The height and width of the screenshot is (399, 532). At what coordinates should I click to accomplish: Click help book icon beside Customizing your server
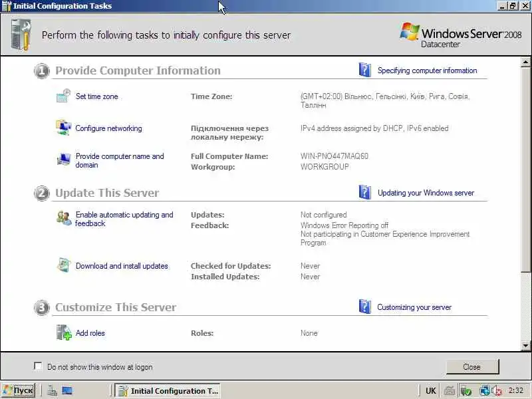coord(364,307)
